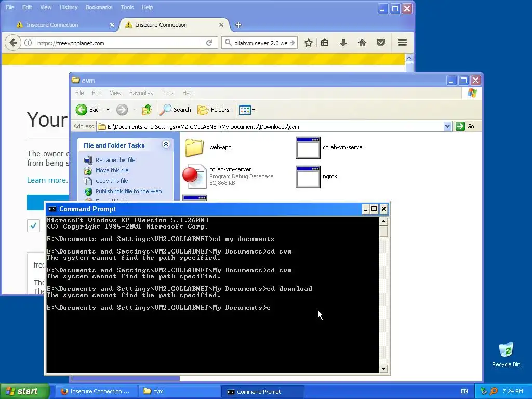Click the taskbar clock 7:24 PM

(x=513, y=391)
